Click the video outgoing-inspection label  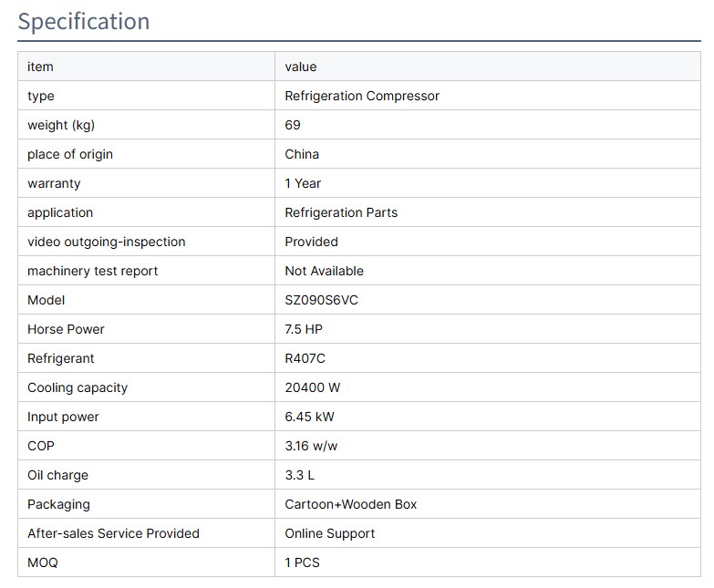pyautogui.click(x=106, y=242)
